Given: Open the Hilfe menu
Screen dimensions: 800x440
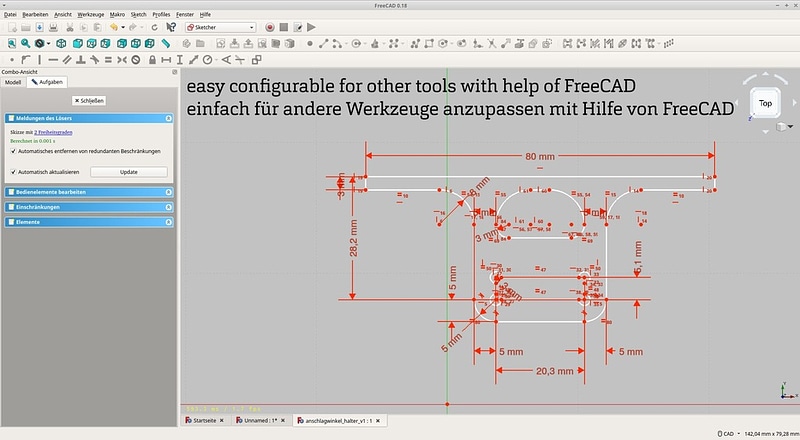Looking at the screenshot, I should point(205,14).
